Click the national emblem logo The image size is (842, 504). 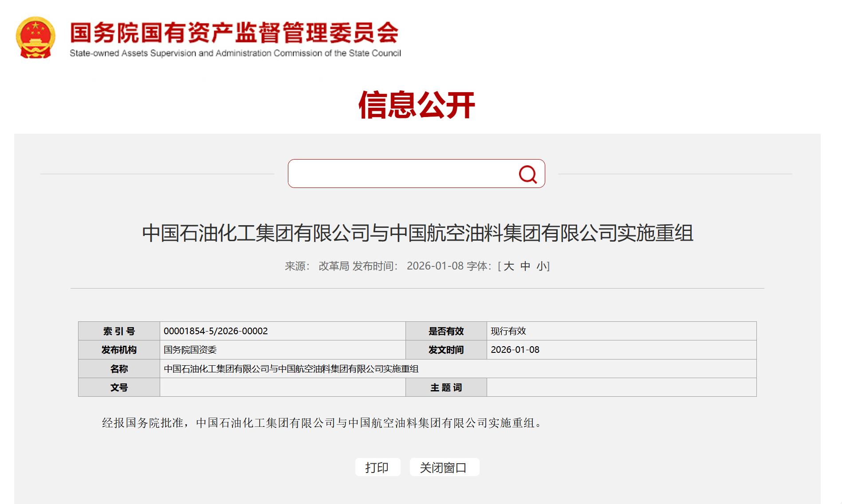pyautogui.click(x=35, y=38)
